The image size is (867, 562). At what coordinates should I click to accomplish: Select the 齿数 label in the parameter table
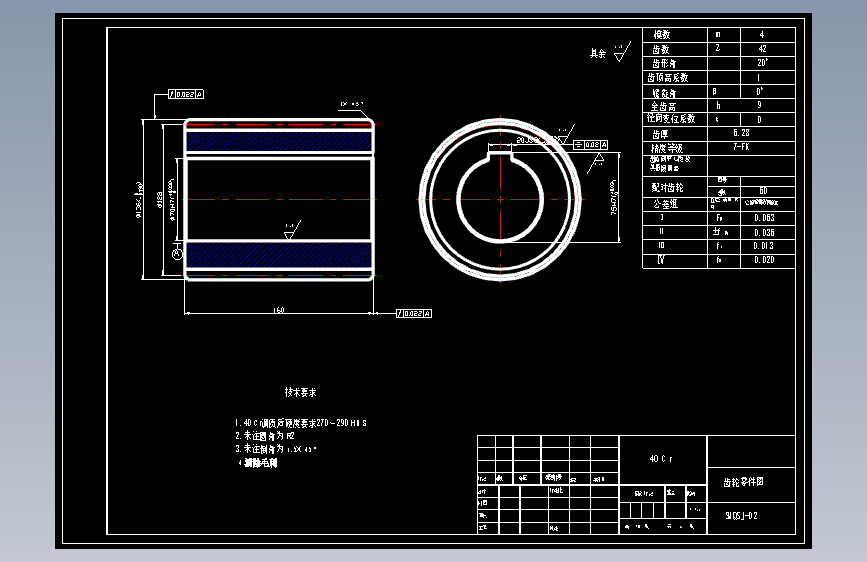tap(661, 49)
